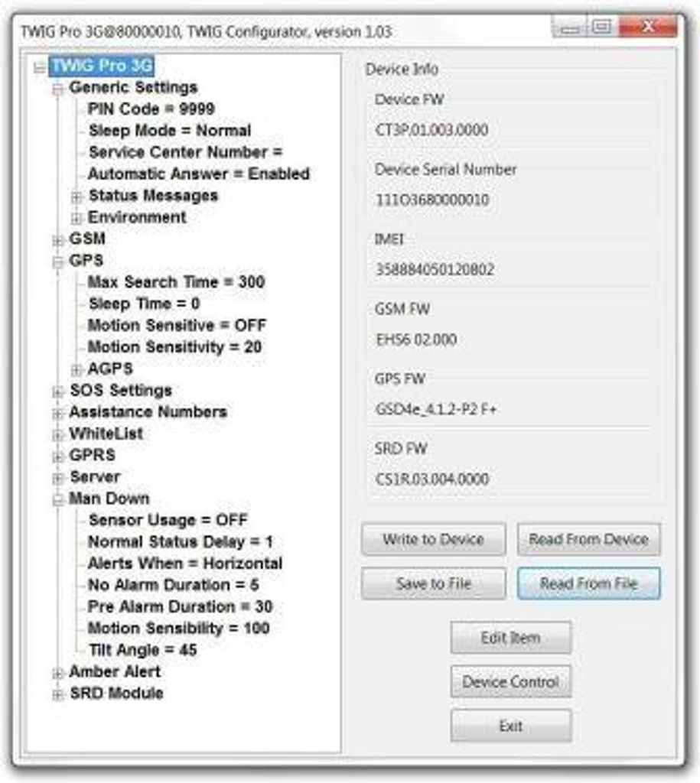700x783 pixels.
Task: Expand the AGPS sub-node
Action: (x=77, y=369)
